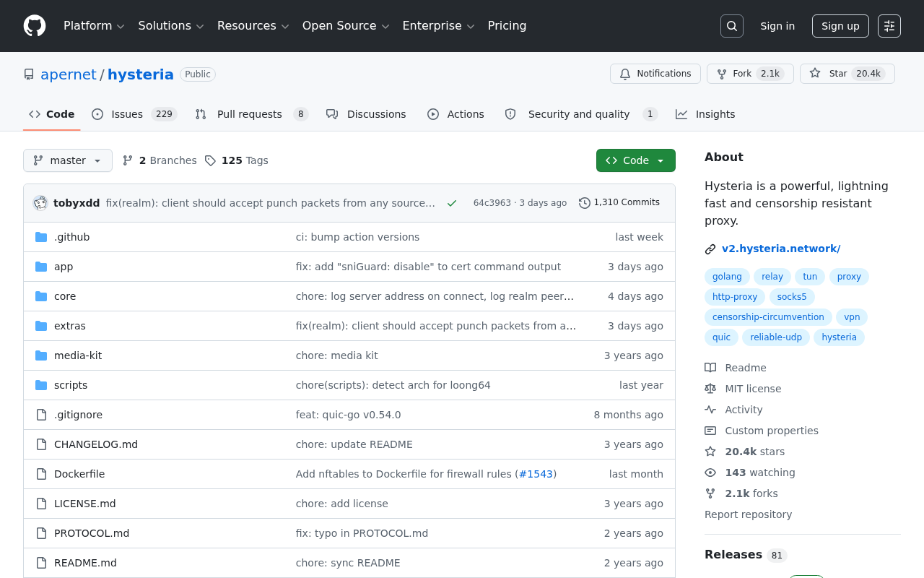The width and height of the screenshot is (924, 578).
Task: Open the 1,310 Commits history
Action: [619, 203]
